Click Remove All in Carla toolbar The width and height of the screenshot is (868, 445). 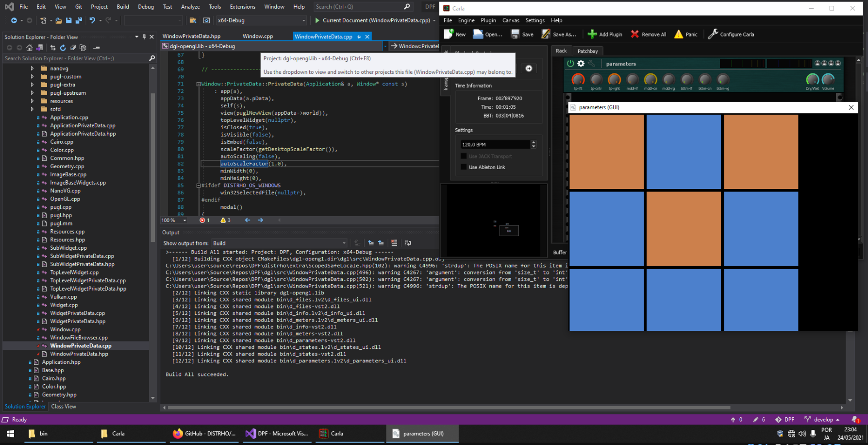[x=648, y=34]
